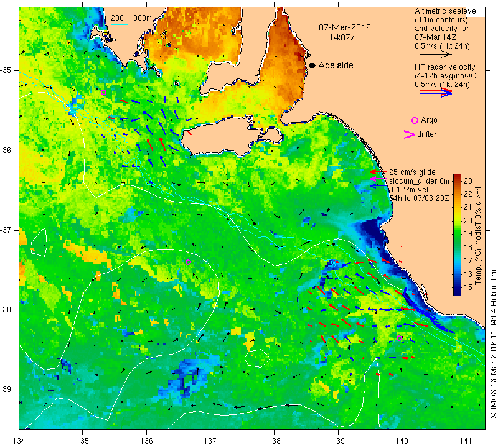Click the longitude axis label '135'
Viewport: 498px width, 448px height.
pyautogui.click(x=83, y=441)
